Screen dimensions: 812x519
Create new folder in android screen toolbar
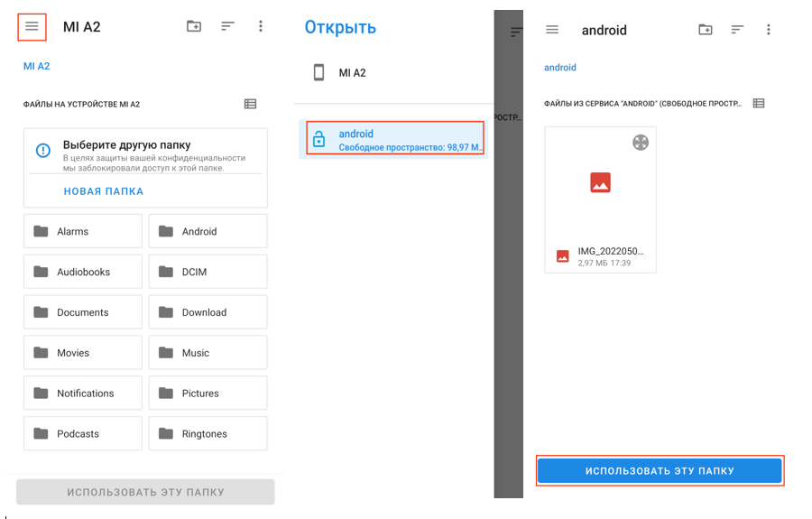coord(706,30)
